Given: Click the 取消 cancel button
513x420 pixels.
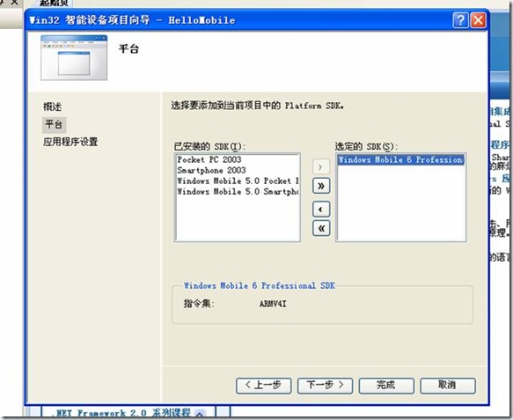Looking at the screenshot, I should click(448, 386).
